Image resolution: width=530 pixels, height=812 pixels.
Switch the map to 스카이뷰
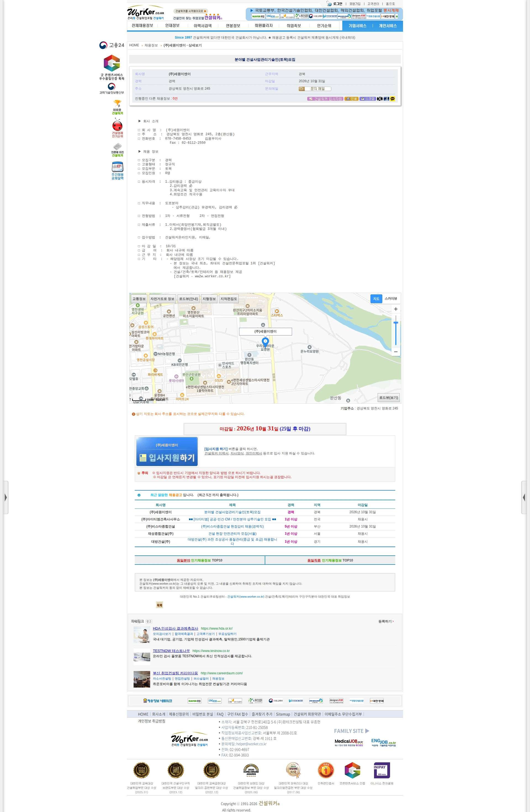(391, 299)
